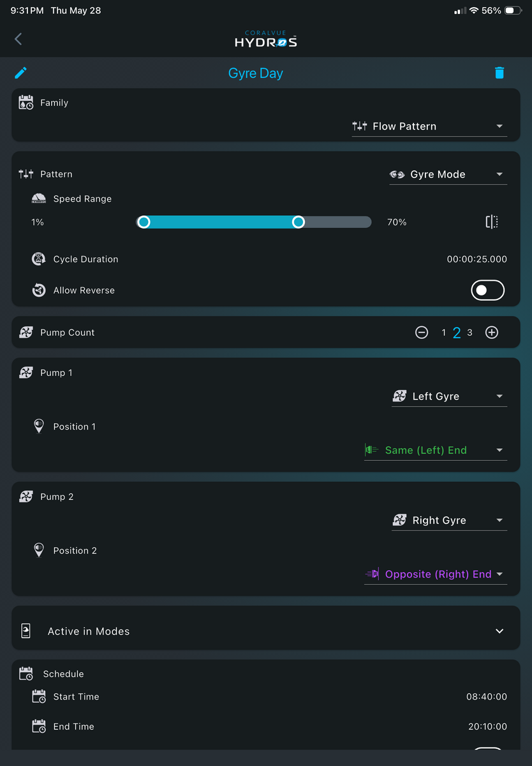Viewport: 532px width, 766px height.
Task: Increase pump count with plus button
Action: [x=491, y=333]
